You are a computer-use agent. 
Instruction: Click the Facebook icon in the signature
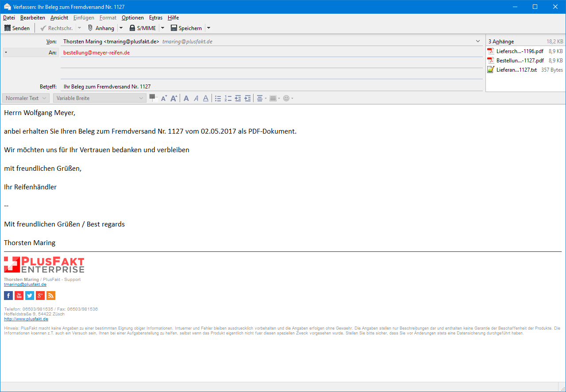pos(8,296)
